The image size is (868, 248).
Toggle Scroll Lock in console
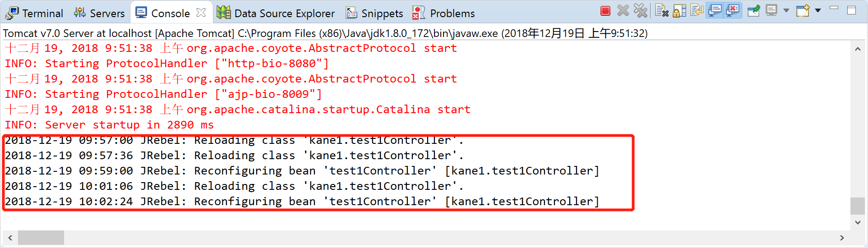click(679, 11)
